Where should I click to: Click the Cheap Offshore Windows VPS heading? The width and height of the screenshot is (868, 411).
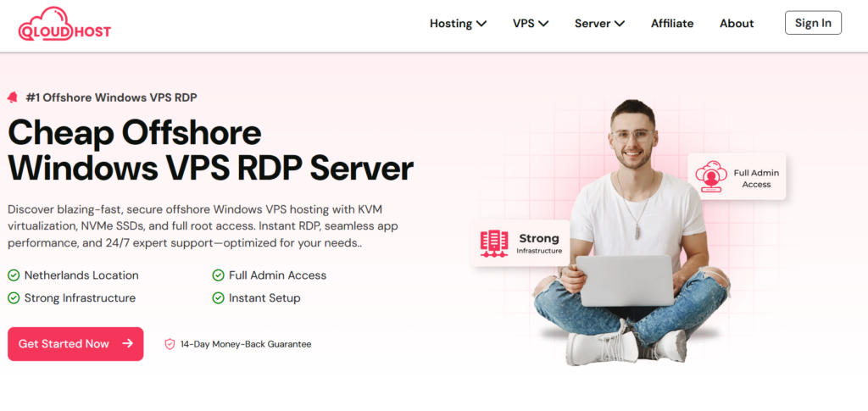(211, 151)
